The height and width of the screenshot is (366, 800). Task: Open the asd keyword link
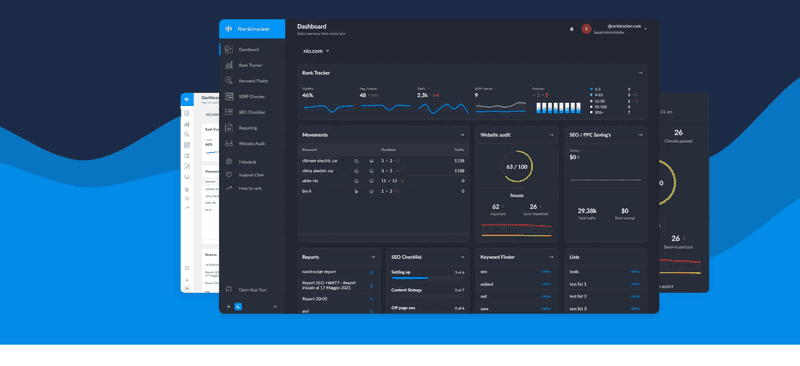click(546, 296)
